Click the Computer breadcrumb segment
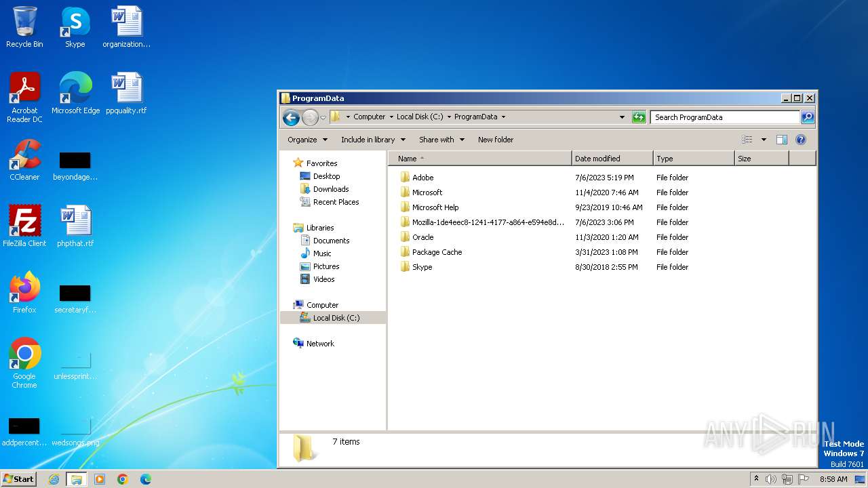 tap(370, 117)
